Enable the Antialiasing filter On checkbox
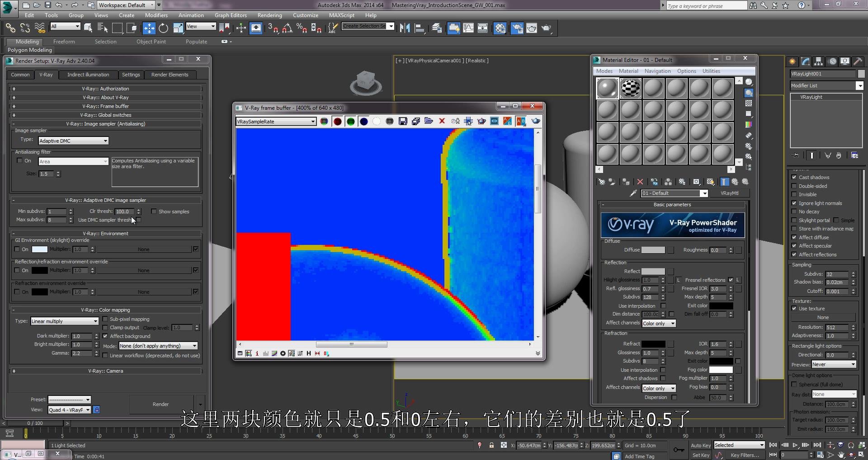 [19, 160]
